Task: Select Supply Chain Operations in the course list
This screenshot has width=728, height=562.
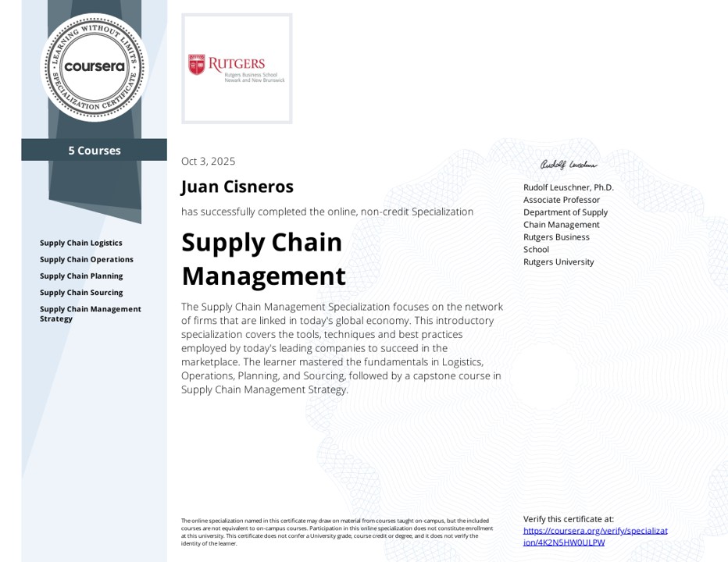Action: 87,259
